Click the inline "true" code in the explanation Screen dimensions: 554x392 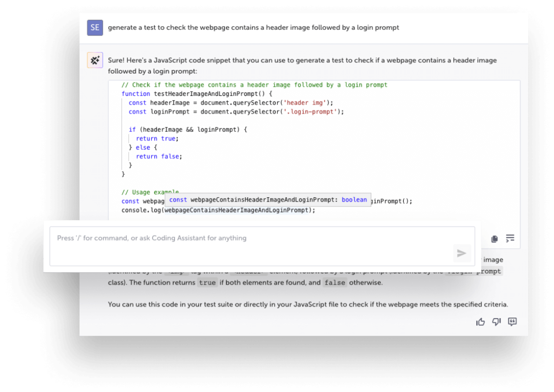(x=208, y=283)
